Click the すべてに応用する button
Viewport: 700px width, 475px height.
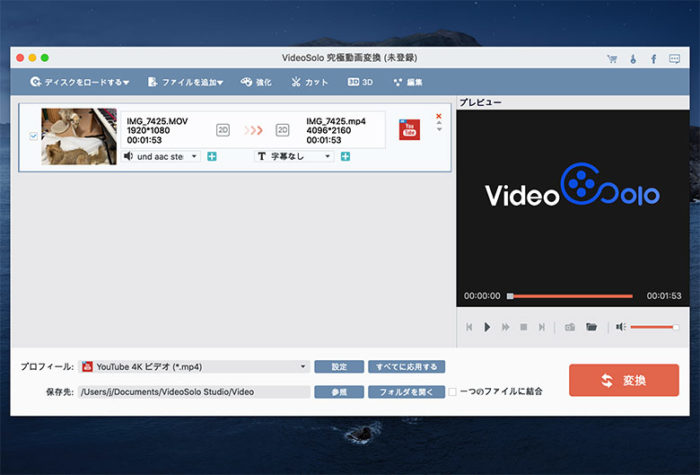[406, 367]
